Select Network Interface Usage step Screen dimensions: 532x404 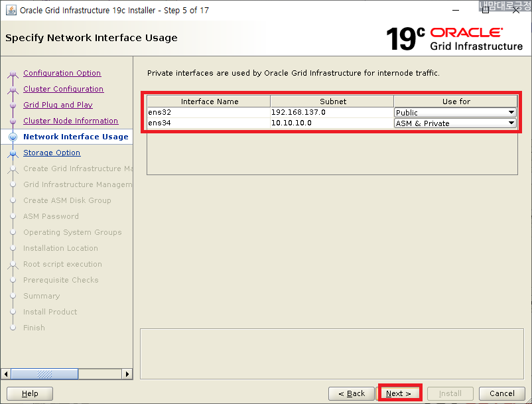pos(76,137)
